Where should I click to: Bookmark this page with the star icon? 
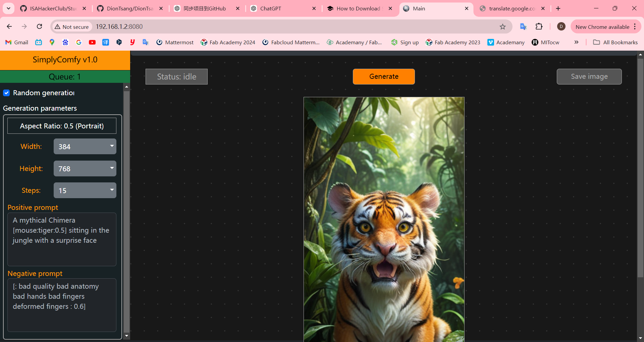coord(502,26)
